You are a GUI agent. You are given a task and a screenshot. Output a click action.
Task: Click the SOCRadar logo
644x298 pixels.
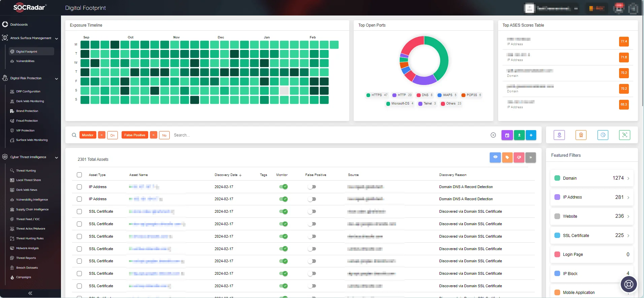[x=30, y=7]
